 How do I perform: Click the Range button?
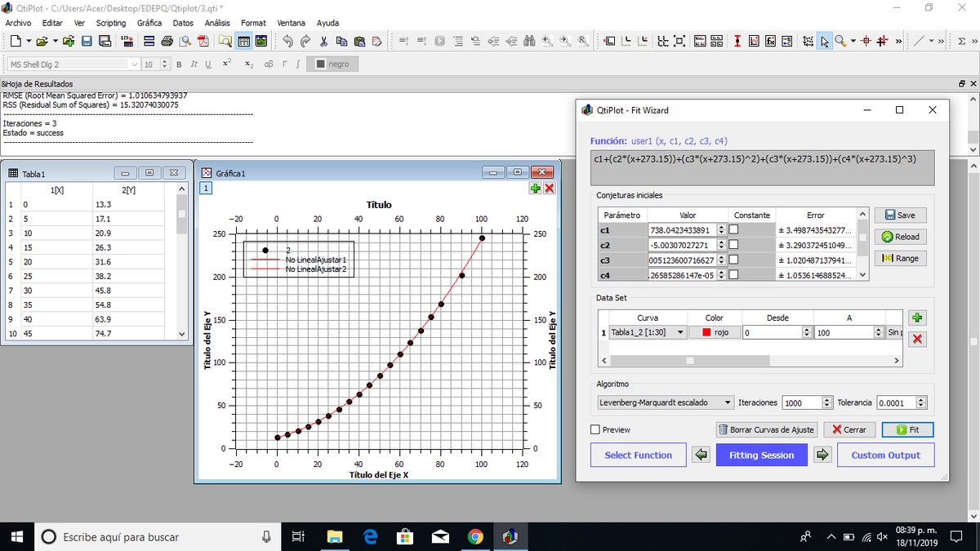pos(900,258)
